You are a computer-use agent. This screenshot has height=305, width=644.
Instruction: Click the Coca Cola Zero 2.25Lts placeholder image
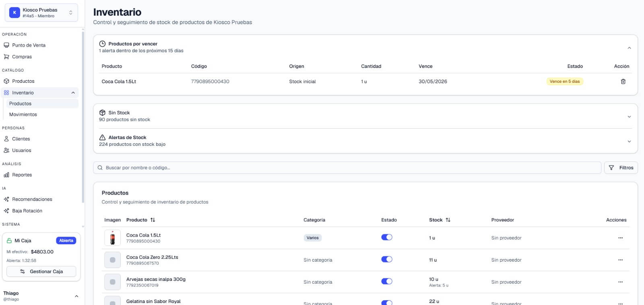[112, 260]
